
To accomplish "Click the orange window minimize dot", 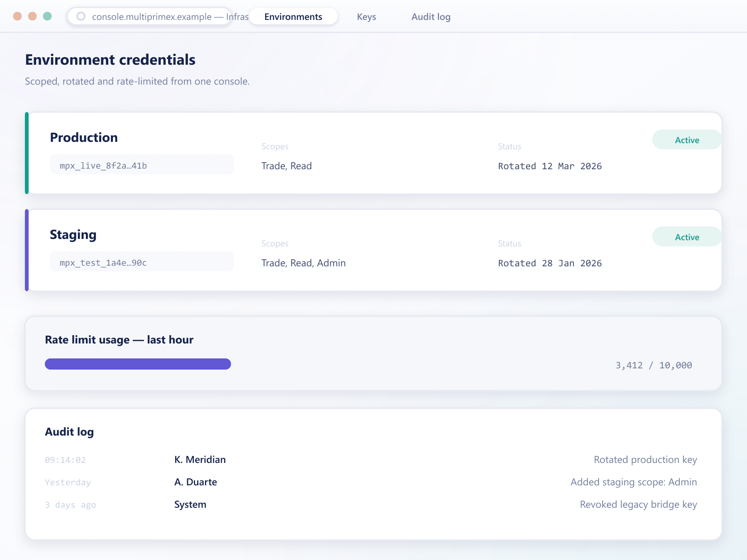I will coord(32,16).
